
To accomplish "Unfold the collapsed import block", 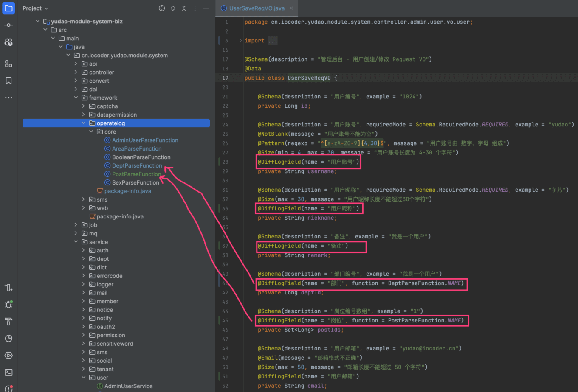I will (x=240, y=41).
